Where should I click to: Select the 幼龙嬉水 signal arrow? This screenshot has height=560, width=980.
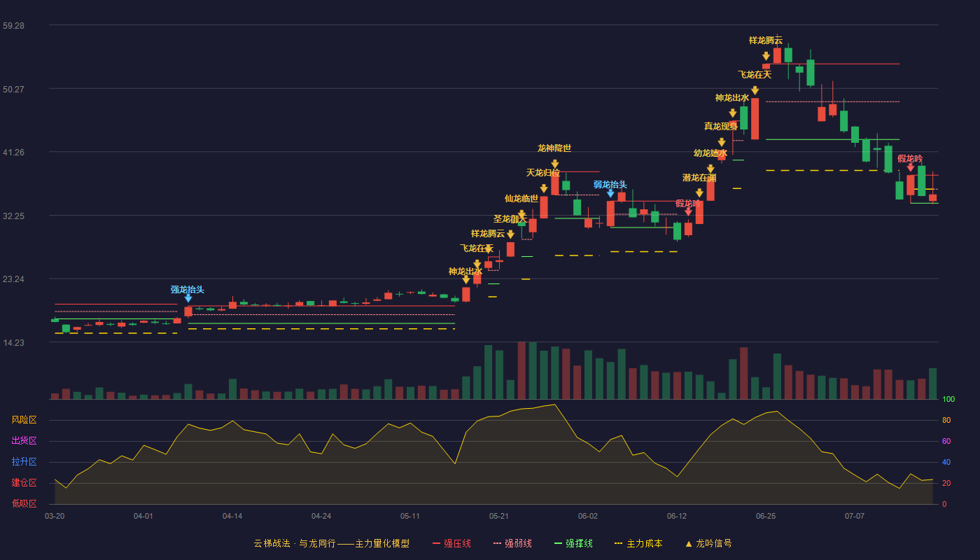[x=710, y=169]
